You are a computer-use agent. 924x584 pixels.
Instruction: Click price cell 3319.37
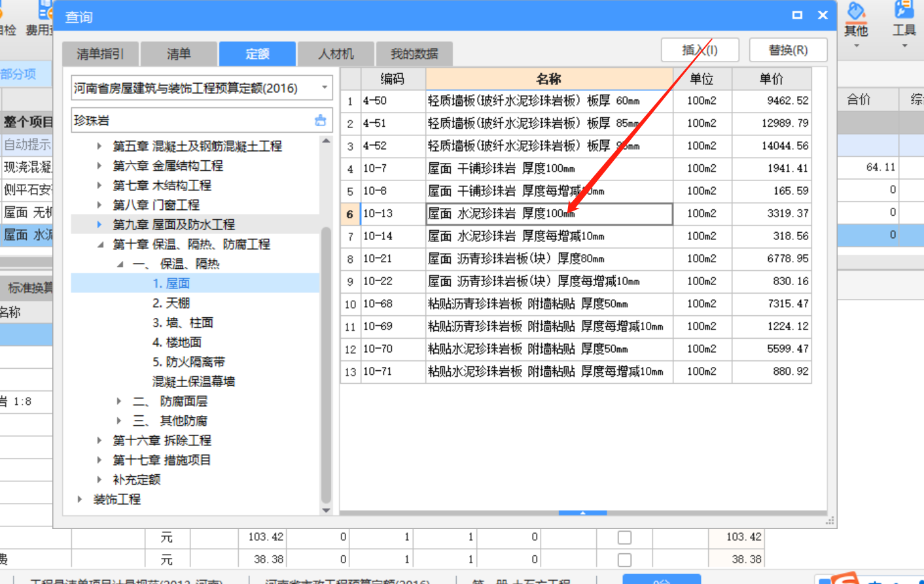pos(772,213)
